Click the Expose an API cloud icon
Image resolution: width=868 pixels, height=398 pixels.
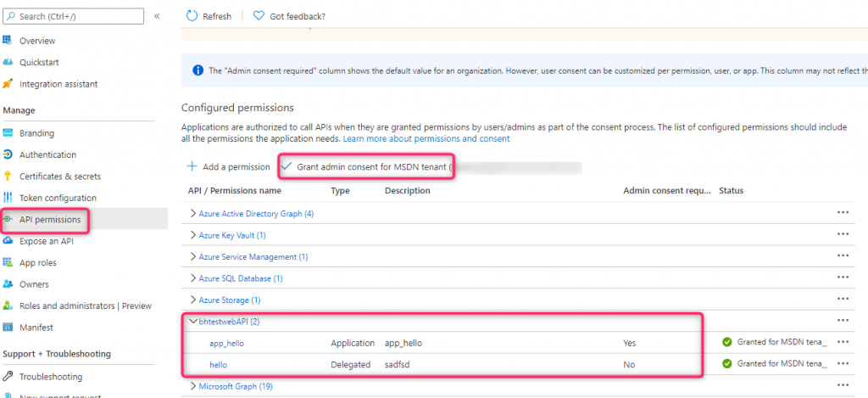click(x=7, y=241)
